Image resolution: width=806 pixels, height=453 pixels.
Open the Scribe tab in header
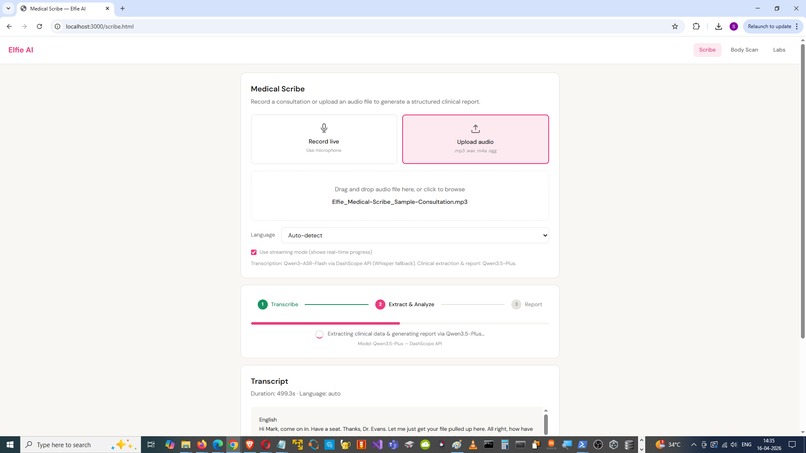point(707,50)
